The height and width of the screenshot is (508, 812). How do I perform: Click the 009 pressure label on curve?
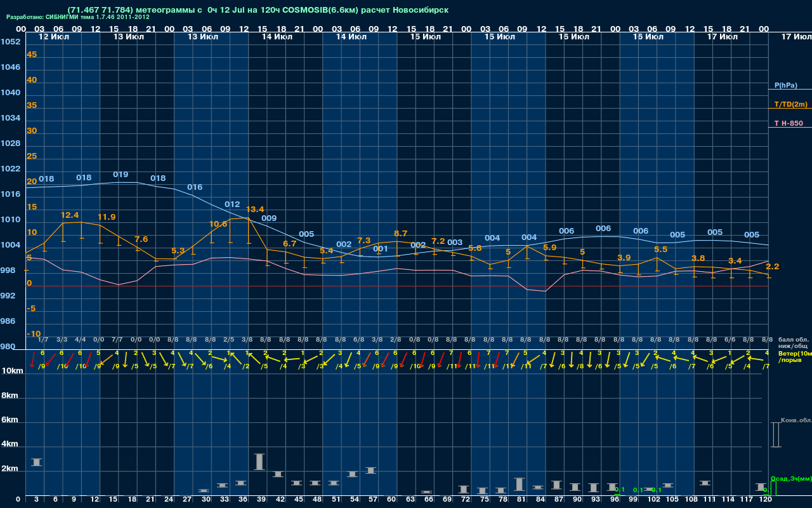(x=269, y=218)
